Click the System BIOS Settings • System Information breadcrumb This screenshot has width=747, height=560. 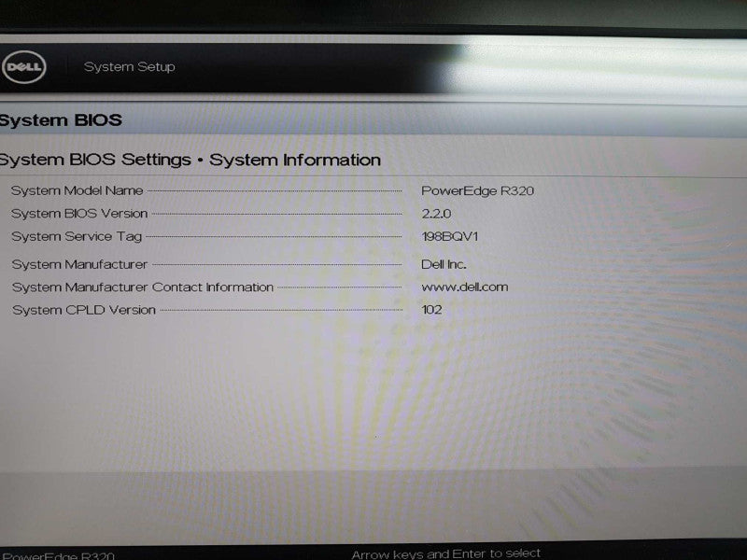[x=190, y=160]
